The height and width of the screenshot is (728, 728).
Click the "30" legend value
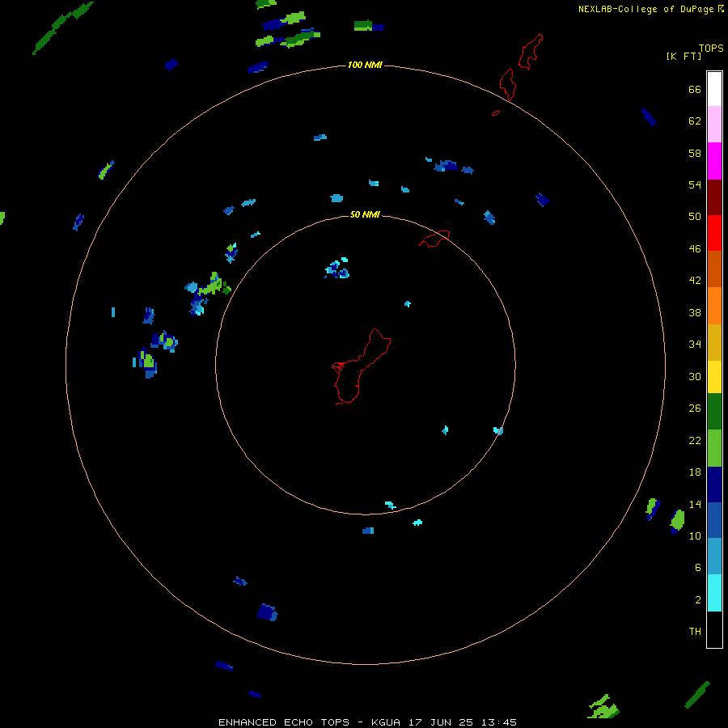click(x=695, y=376)
